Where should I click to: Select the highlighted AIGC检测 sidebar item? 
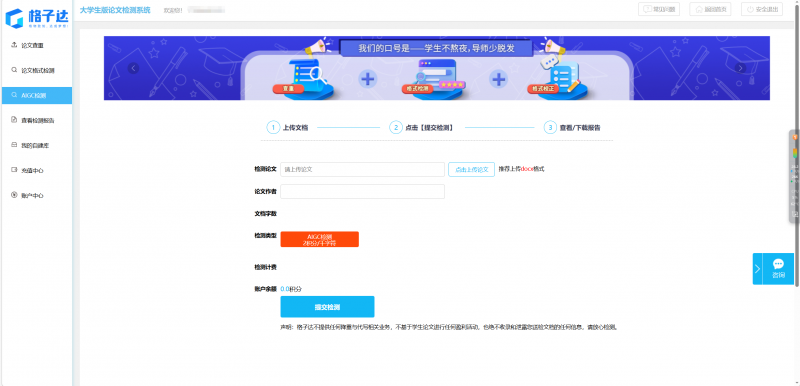tap(37, 95)
